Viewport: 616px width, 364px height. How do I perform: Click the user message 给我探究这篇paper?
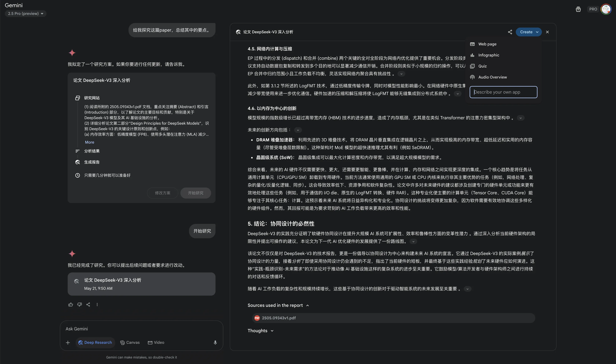point(172,30)
